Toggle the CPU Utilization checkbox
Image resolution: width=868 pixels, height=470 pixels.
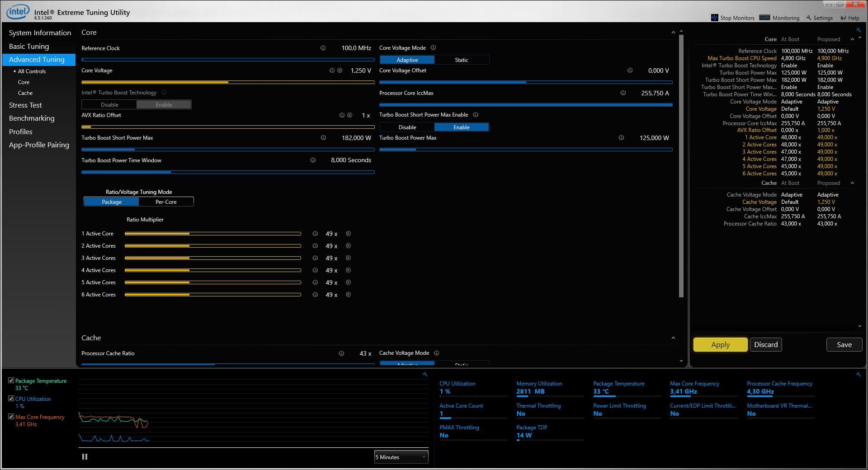pyautogui.click(x=11, y=399)
